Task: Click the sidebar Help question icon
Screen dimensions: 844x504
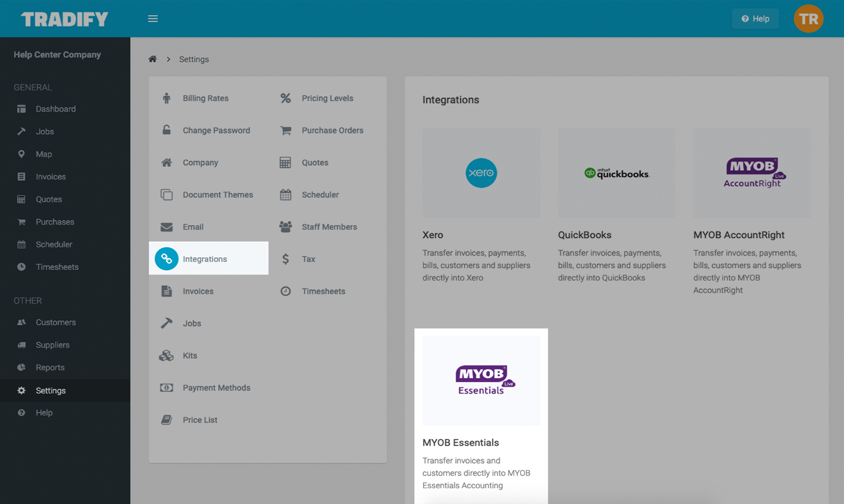Action: [22, 412]
